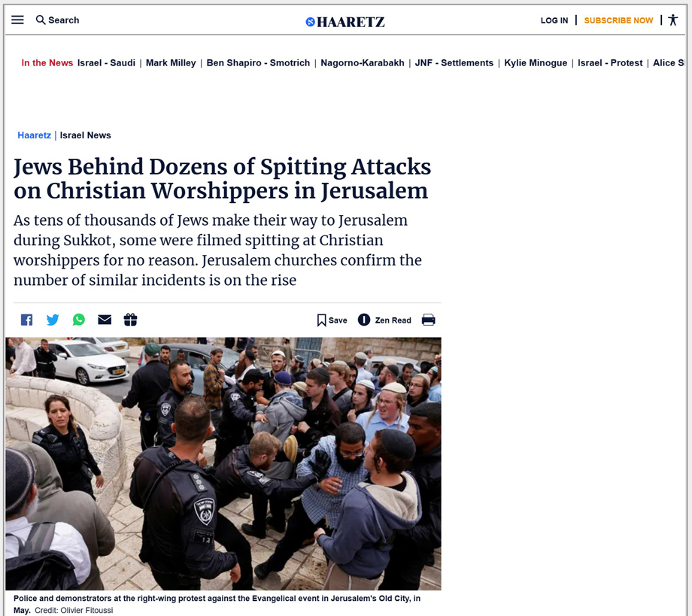Open Nagorno-Karabakh news topic

(x=363, y=62)
